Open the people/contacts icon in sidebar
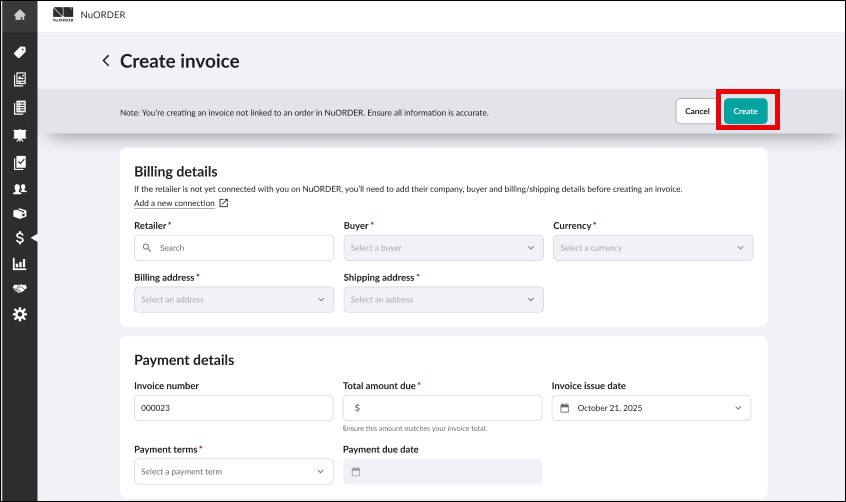 tap(19, 188)
